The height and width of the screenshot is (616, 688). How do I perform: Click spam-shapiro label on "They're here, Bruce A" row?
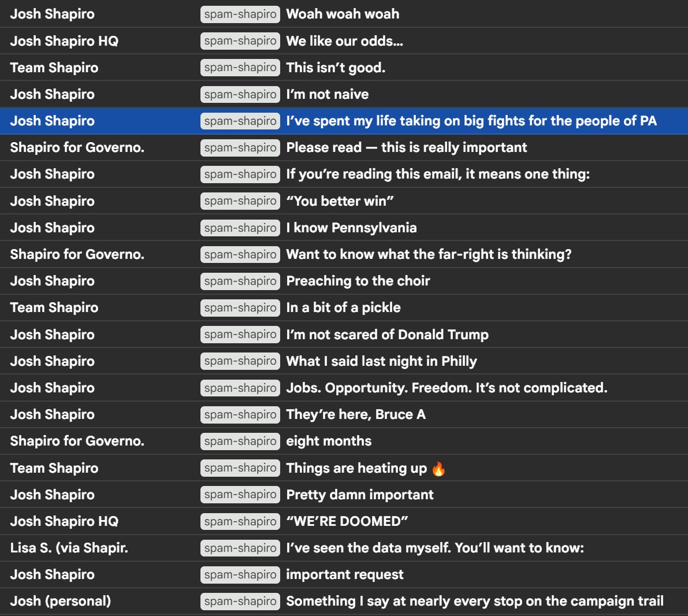(240, 414)
